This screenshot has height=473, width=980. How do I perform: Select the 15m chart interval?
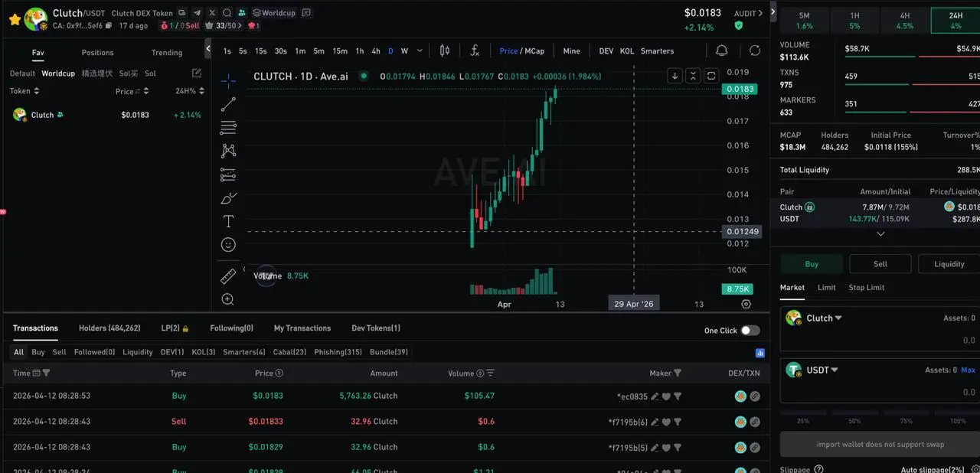tap(340, 51)
